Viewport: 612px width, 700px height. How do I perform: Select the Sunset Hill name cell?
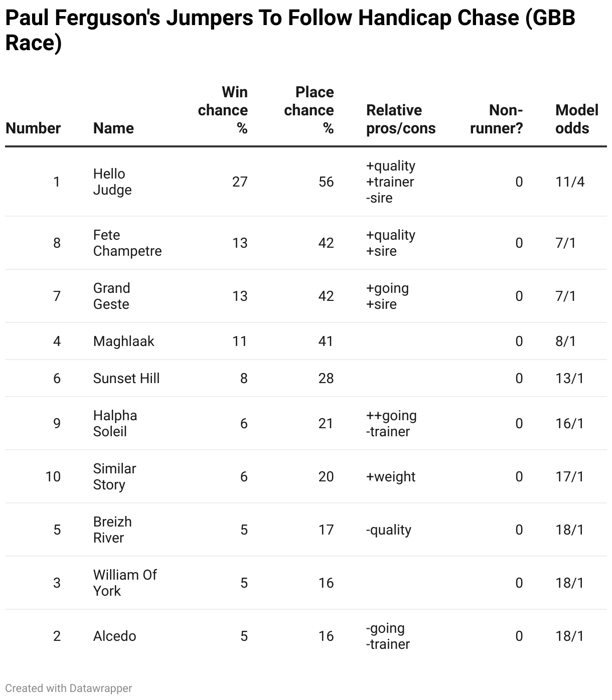[x=126, y=379]
